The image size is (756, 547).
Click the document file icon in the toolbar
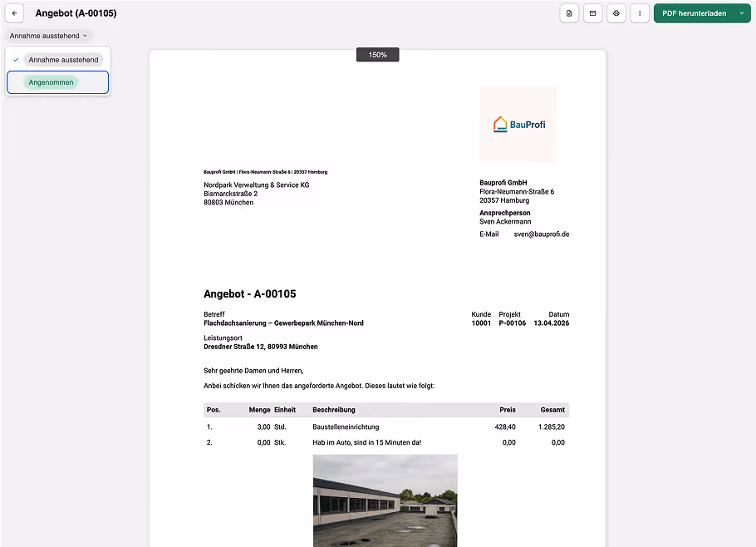(569, 13)
